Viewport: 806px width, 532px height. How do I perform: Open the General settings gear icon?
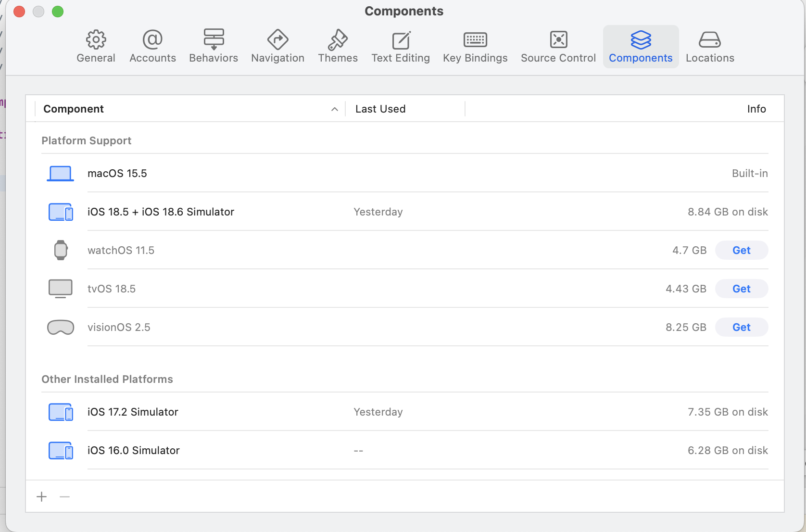[96, 39]
